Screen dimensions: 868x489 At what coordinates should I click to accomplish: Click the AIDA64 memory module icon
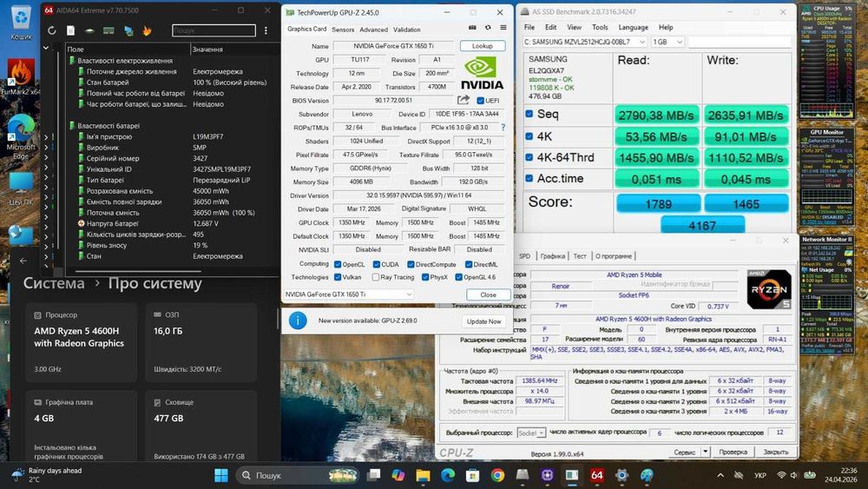pos(108,30)
